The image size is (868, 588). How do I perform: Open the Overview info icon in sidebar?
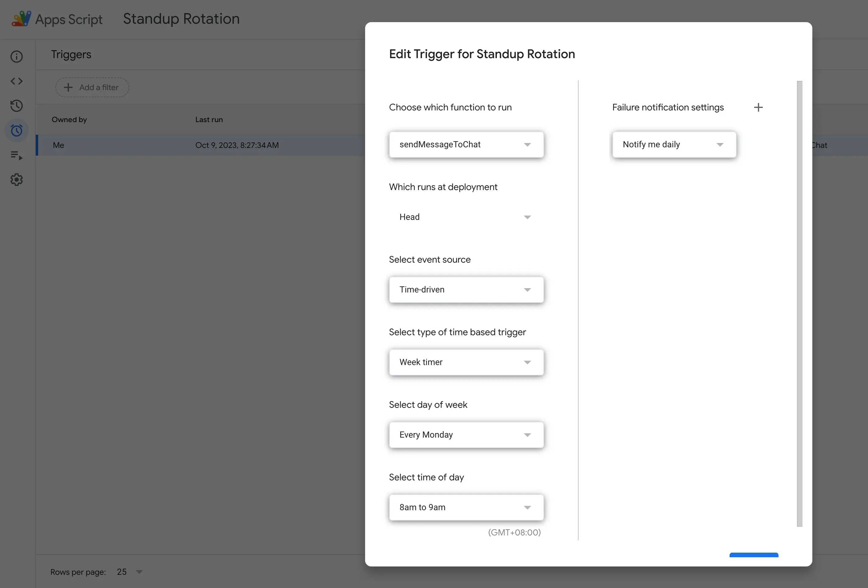16,56
